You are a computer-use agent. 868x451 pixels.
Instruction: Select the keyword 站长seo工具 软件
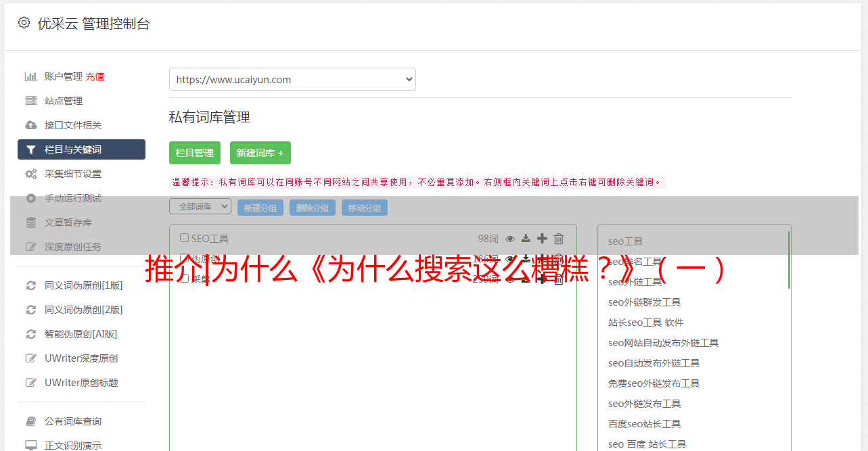(x=645, y=323)
